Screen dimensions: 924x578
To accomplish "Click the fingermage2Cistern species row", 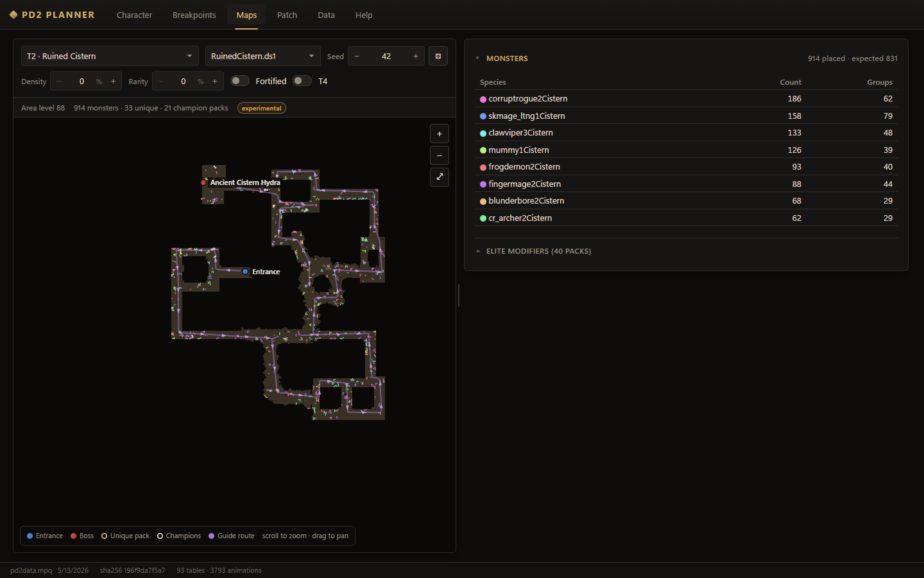I will pos(686,184).
